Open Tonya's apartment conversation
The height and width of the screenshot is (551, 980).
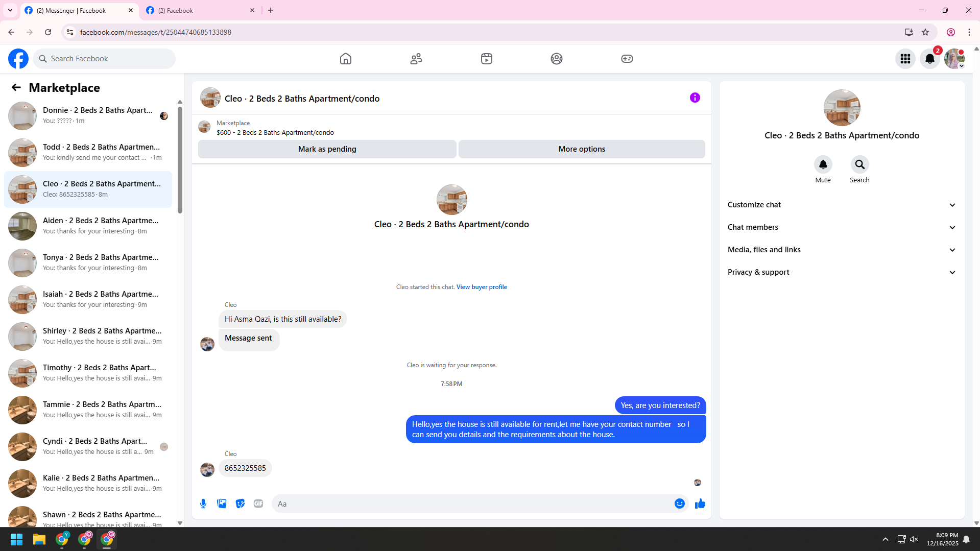88,262
